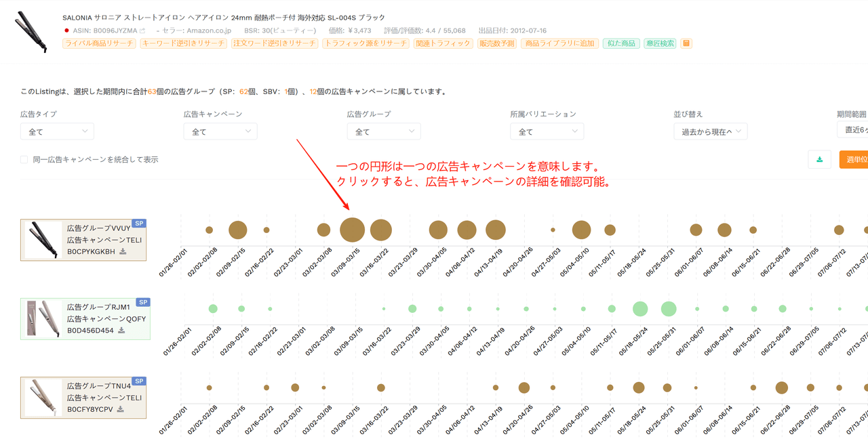Click the VVUY row bubble at 04/13-04/19

[495, 230]
